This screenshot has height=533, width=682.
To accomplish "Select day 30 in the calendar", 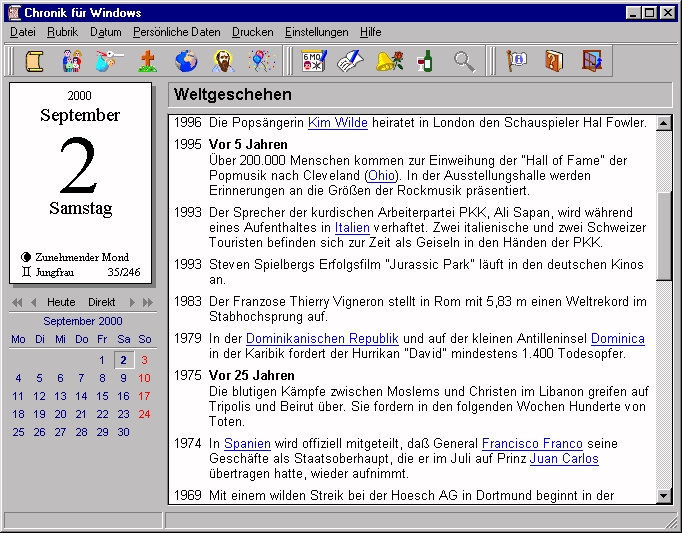I will click(x=124, y=432).
